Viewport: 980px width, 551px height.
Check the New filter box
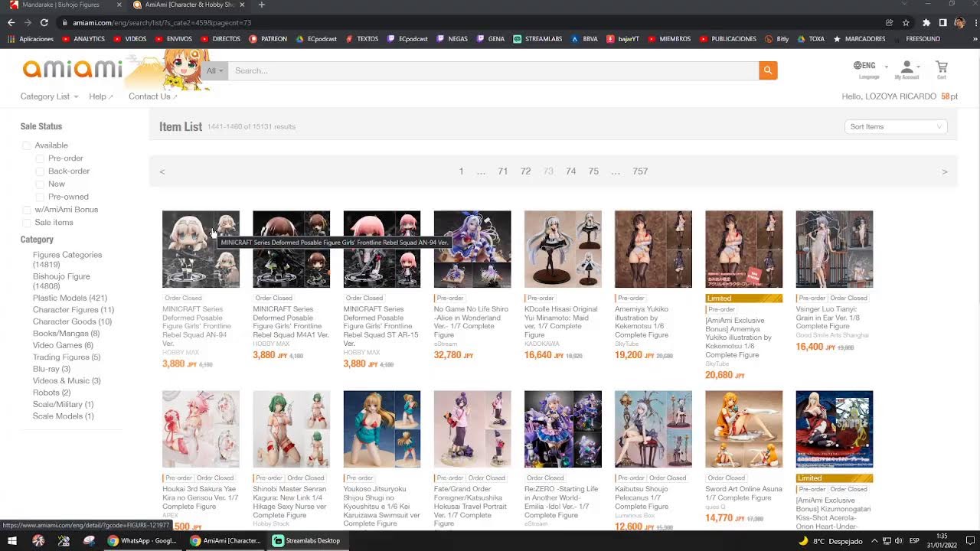pyautogui.click(x=40, y=184)
